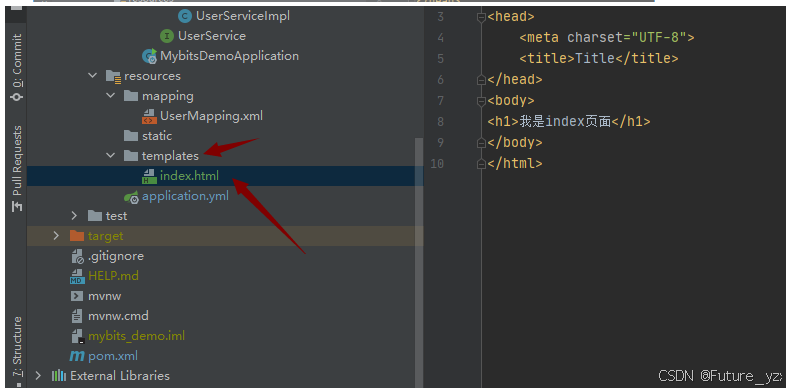The width and height of the screenshot is (786, 390).
Task: Collapse the mapping folder chevron
Action: 111,96
